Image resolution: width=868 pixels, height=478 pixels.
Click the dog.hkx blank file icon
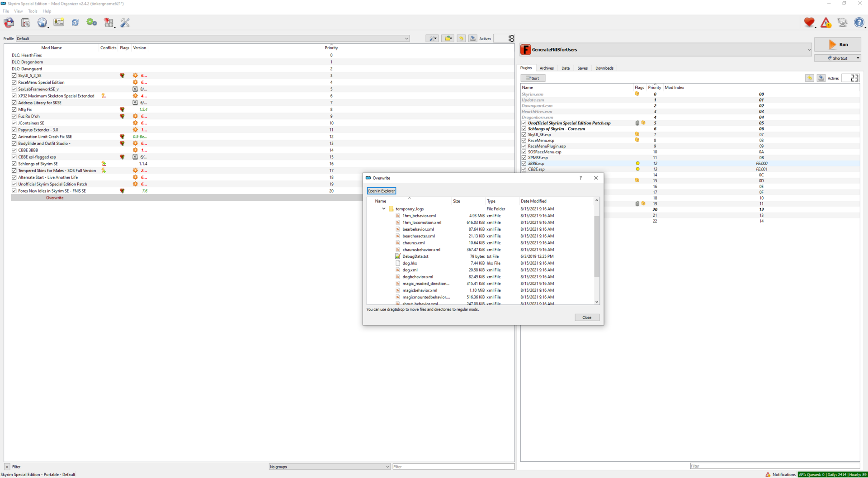(x=398, y=263)
